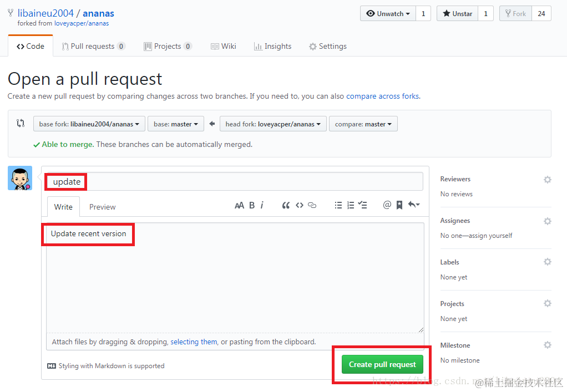This screenshot has width=567, height=392.
Task: Open the compare master branch dropdown
Action: (x=363, y=124)
